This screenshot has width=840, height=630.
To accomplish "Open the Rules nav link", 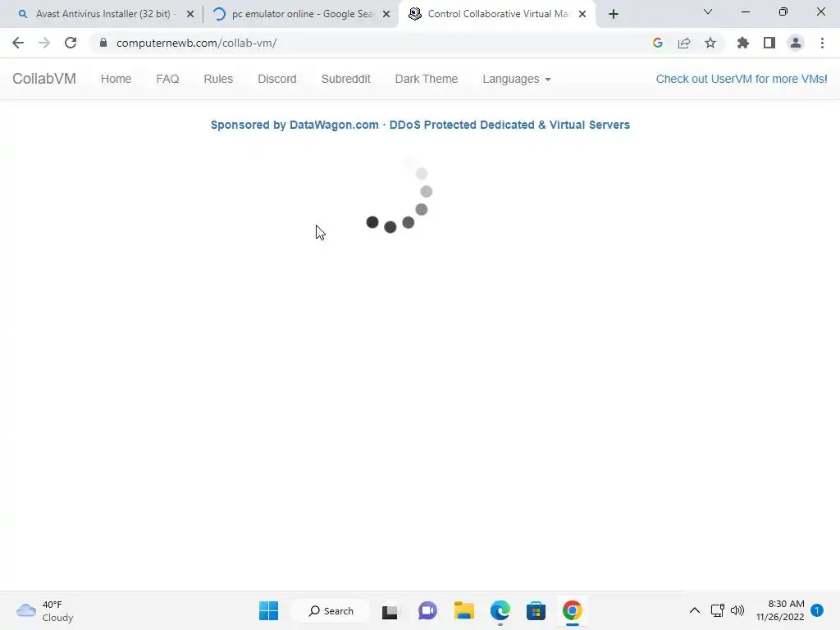I will click(218, 79).
